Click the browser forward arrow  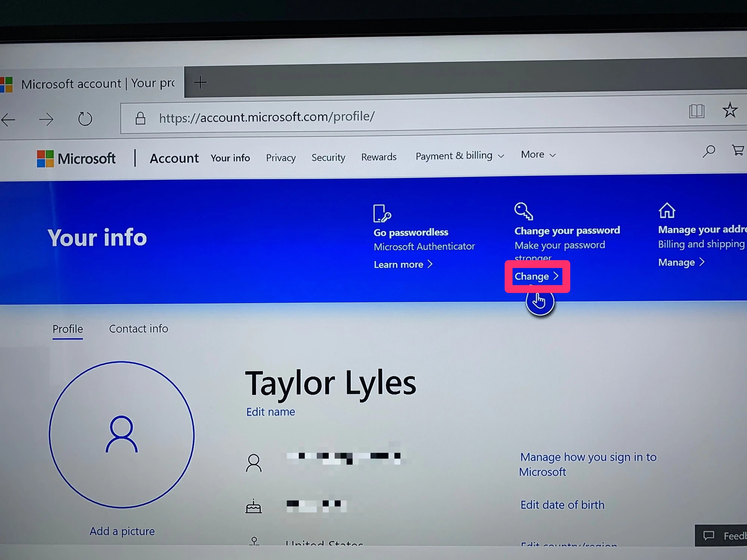pyautogui.click(x=46, y=119)
